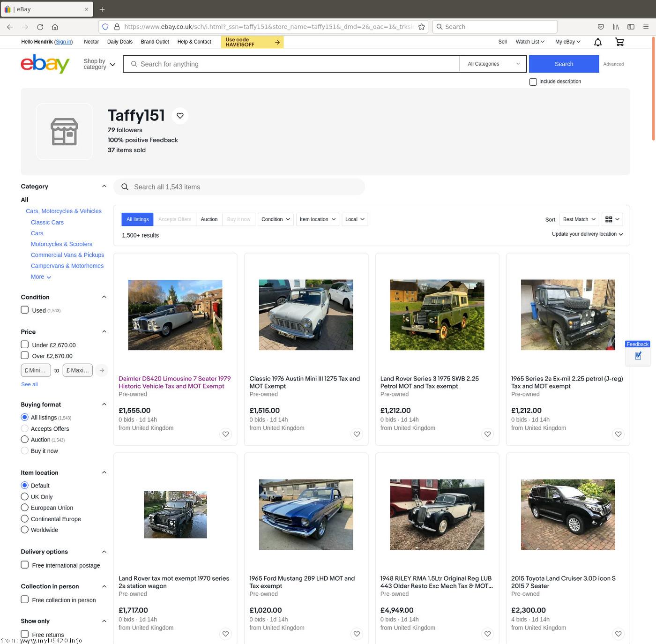Open the Nectar link
Screen dimensions: 656x644
tap(91, 42)
